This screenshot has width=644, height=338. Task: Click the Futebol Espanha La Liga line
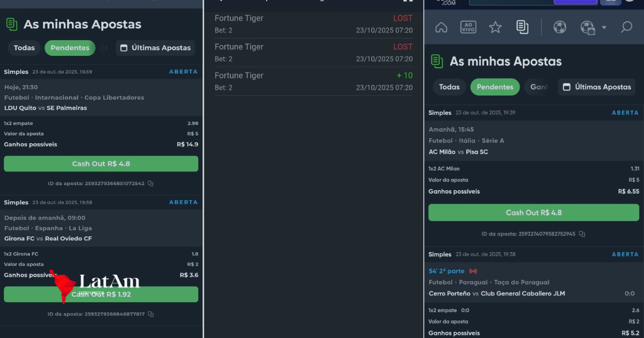(x=48, y=228)
